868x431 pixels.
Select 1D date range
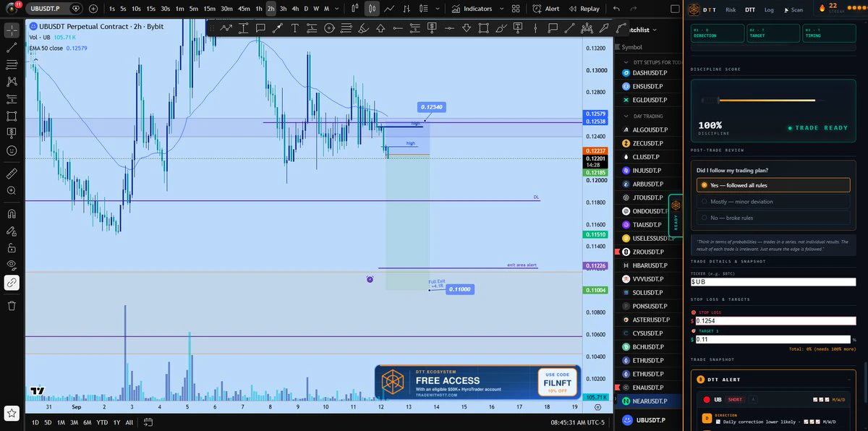(36, 422)
